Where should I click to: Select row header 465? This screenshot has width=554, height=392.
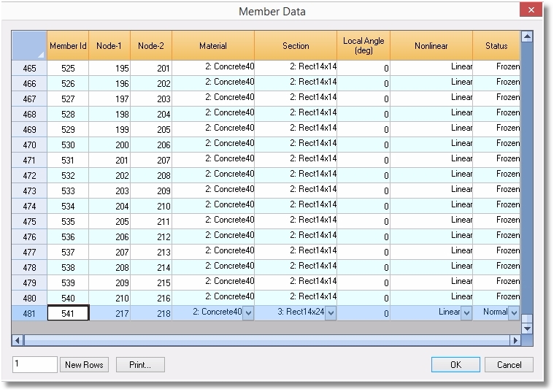30,68
